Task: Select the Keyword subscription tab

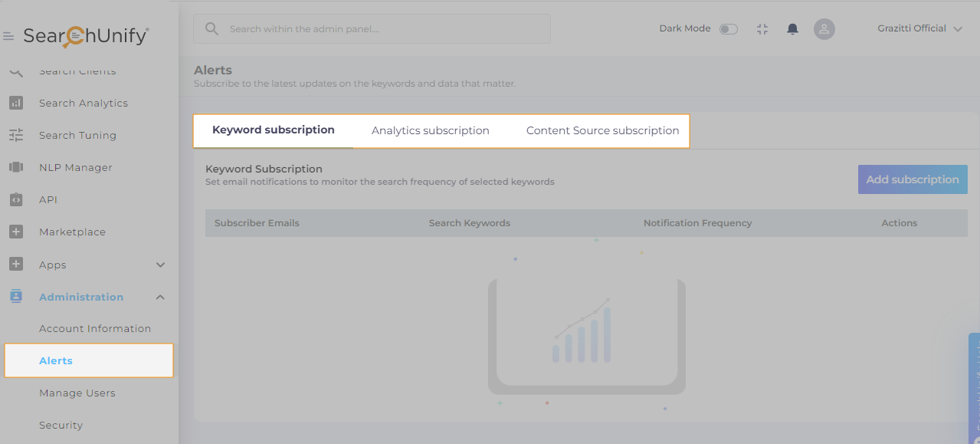Action: [274, 130]
